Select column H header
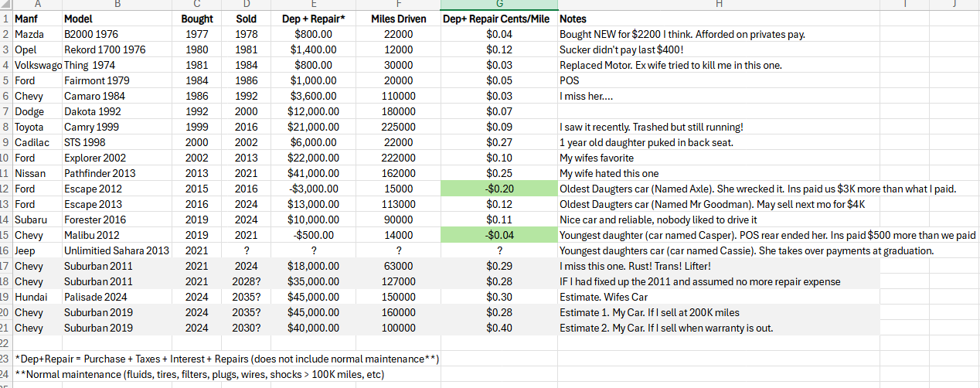 pos(719,5)
